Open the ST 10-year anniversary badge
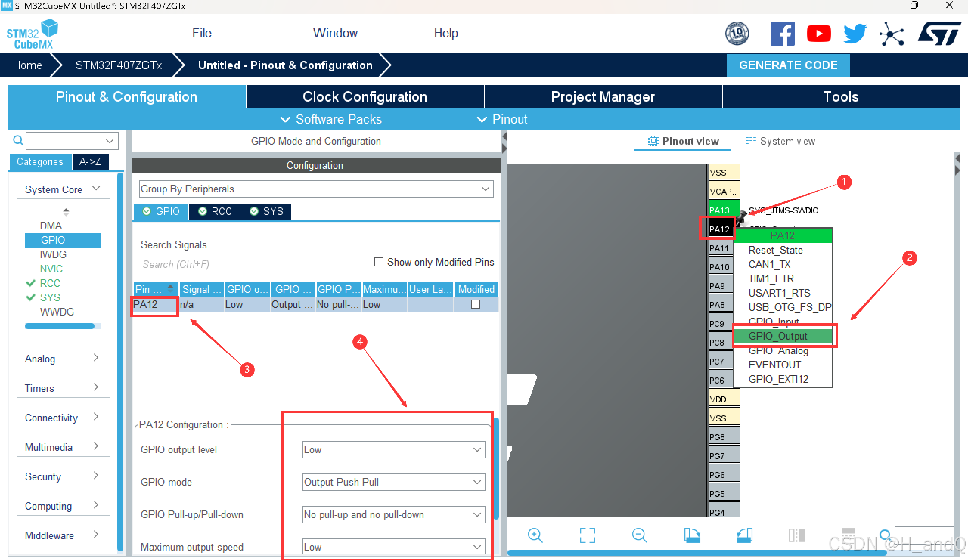The image size is (968, 560). tap(737, 33)
